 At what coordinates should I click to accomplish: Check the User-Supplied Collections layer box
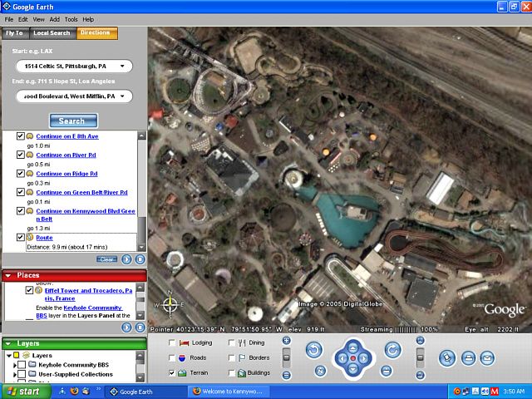(x=22, y=374)
